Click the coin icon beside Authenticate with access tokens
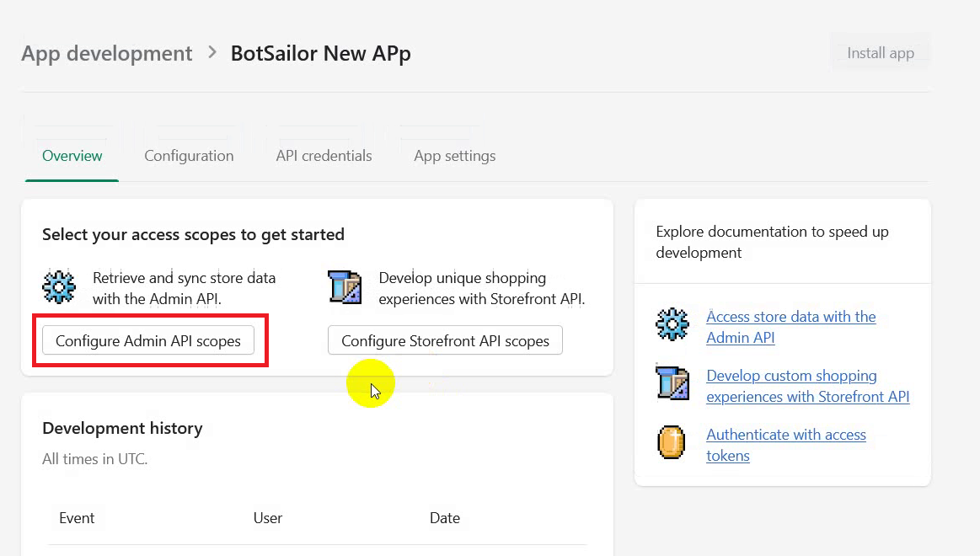This screenshot has height=556, width=980. coord(672,442)
